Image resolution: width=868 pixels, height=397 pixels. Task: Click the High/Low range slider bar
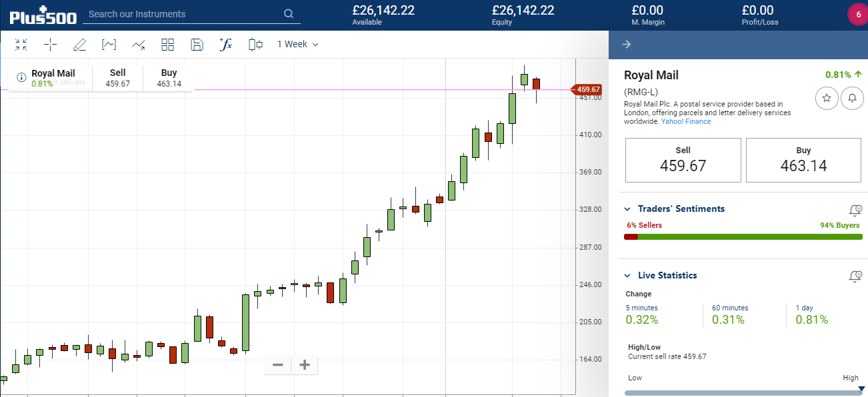(x=743, y=393)
